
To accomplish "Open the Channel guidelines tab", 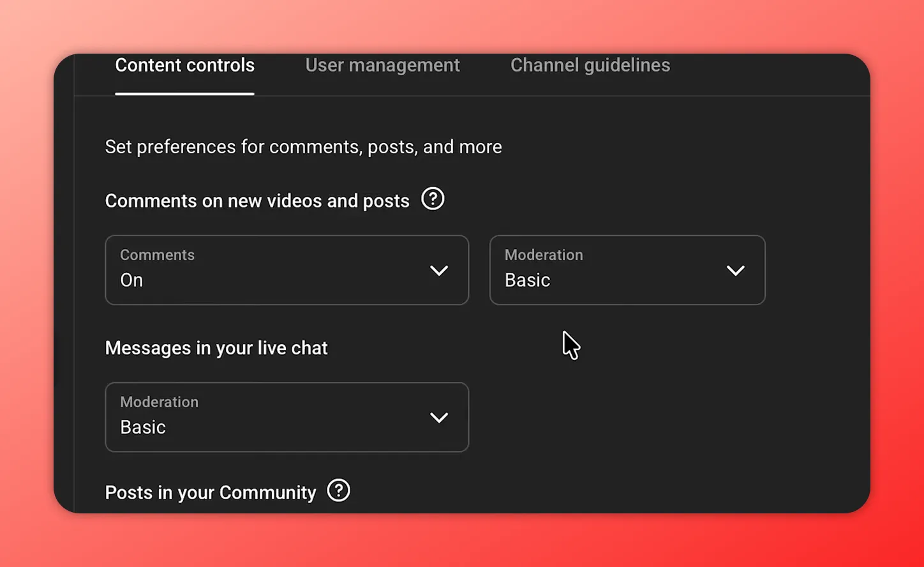I will point(590,65).
